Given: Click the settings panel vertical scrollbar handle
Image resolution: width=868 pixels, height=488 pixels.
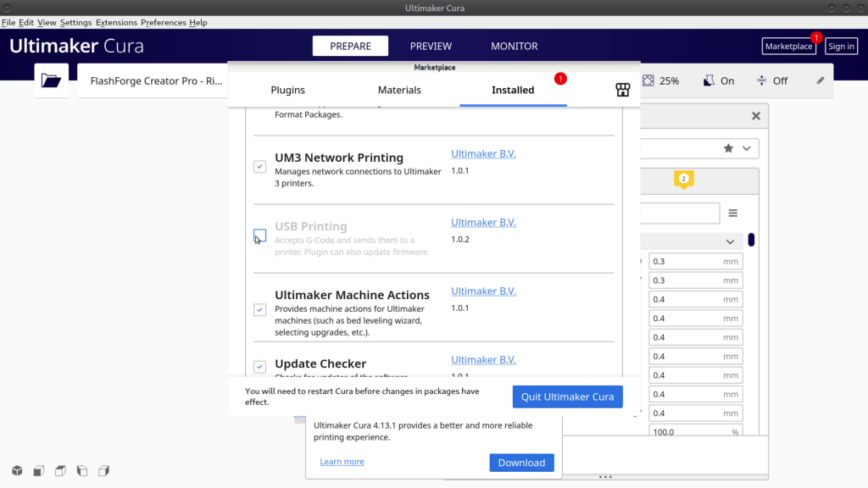Looking at the screenshot, I should pos(751,240).
